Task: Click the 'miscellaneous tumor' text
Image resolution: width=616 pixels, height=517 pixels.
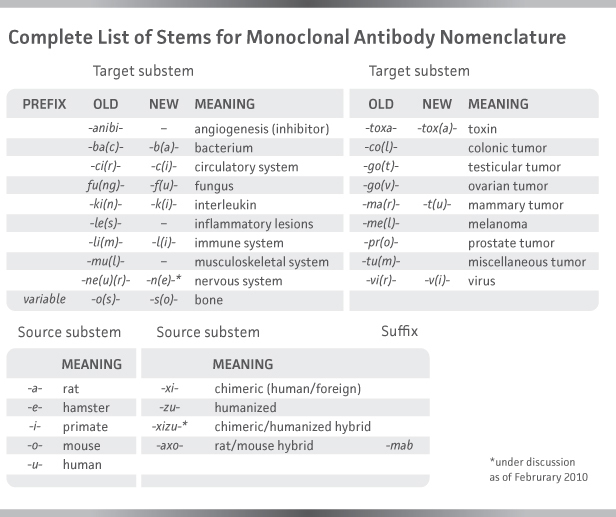Action: (x=527, y=262)
